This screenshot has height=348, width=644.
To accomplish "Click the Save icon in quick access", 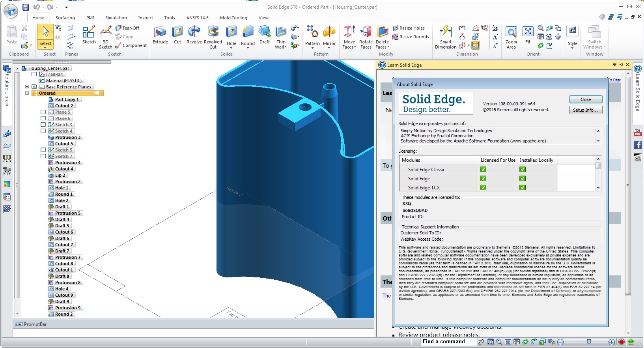I will 26,7.
